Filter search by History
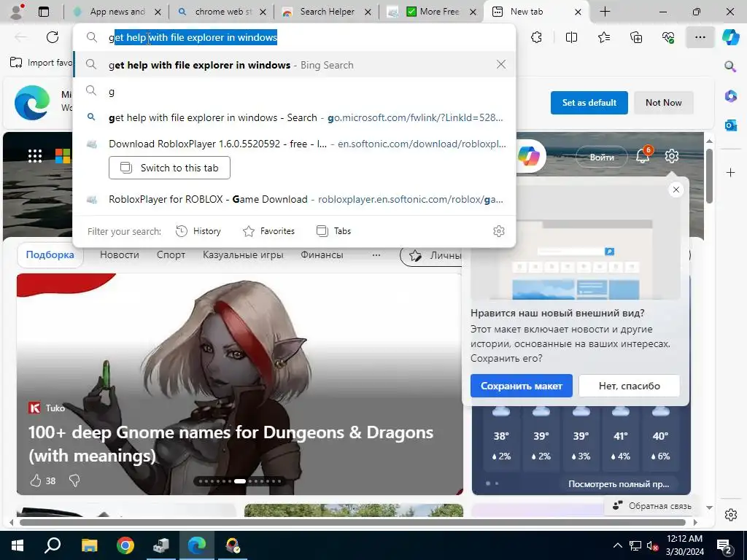This screenshot has width=747, height=560. [198, 231]
